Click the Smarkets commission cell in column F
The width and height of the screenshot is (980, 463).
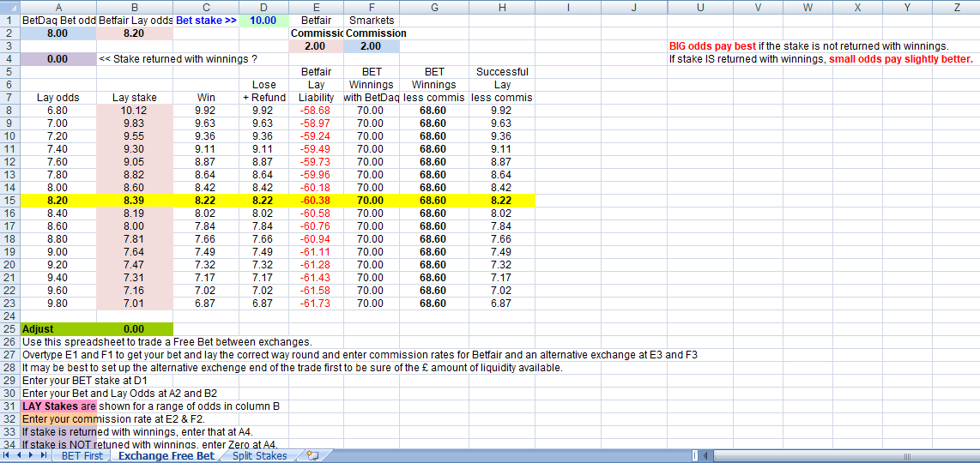click(371, 46)
